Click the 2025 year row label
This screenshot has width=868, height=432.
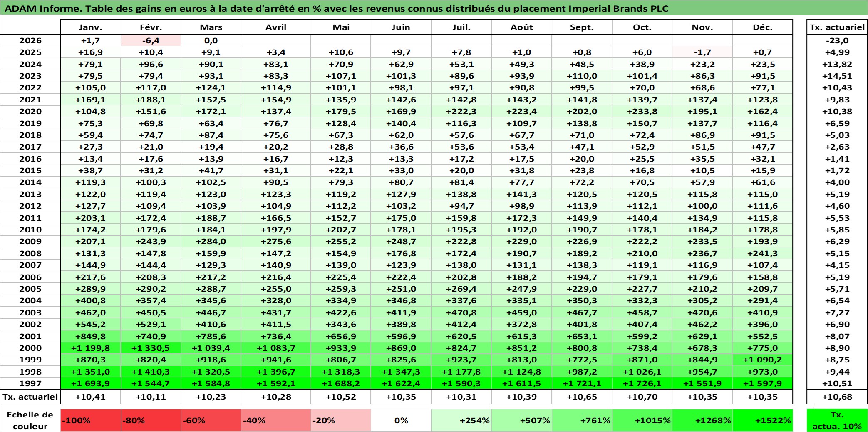pos(30,52)
